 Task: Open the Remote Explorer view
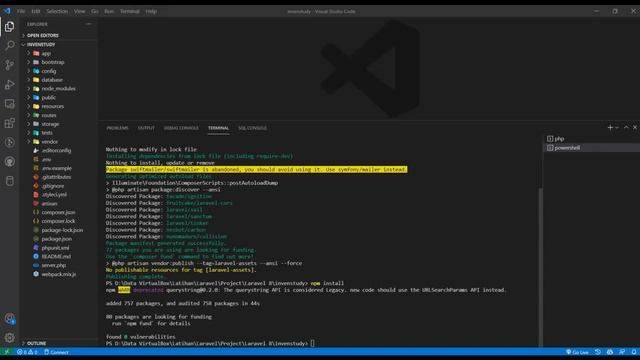(9, 104)
